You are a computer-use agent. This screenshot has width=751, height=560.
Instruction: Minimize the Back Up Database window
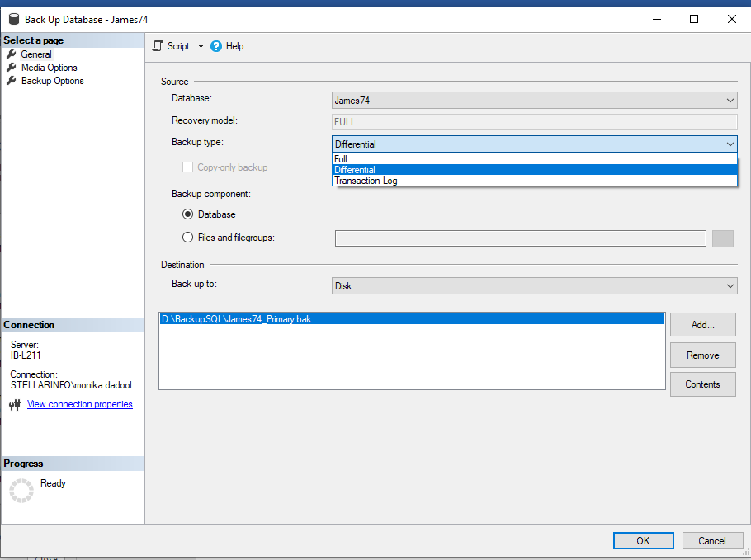pyautogui.click(x=657, y=19)
